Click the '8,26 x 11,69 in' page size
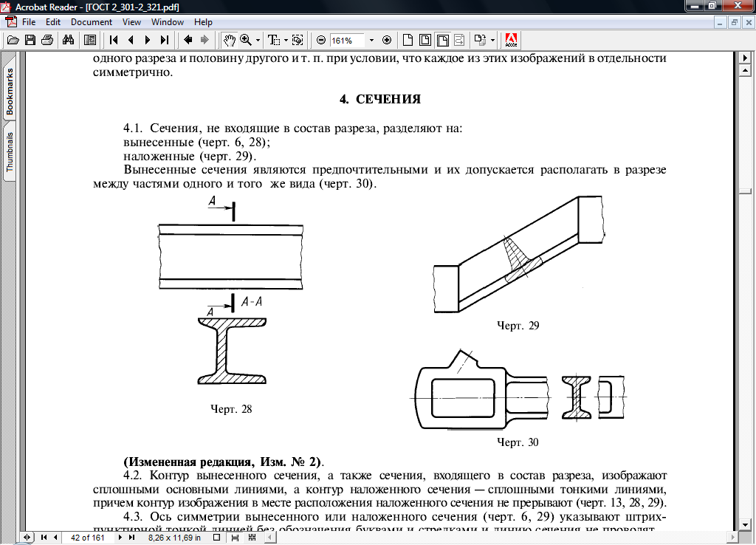Screen dimensions: 756x545 click(174, 538)
